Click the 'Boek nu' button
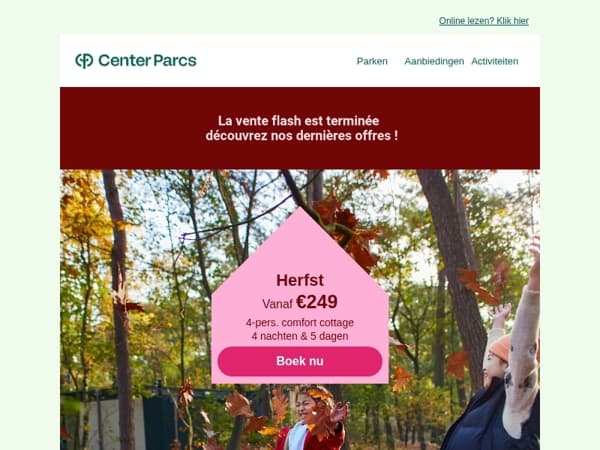Viewport: 600px width, 450px height. point(300,361)
